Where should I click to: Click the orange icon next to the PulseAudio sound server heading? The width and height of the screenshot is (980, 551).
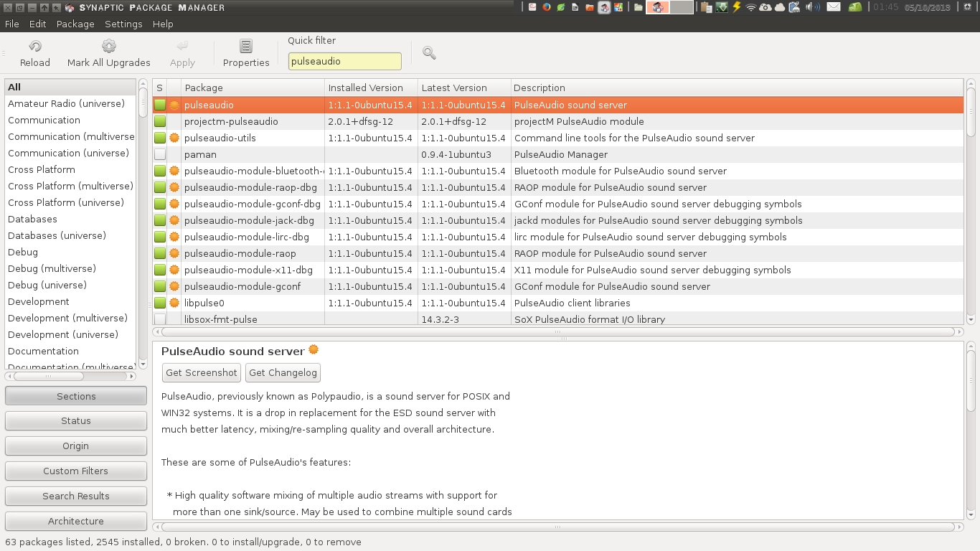pos(314,350)
